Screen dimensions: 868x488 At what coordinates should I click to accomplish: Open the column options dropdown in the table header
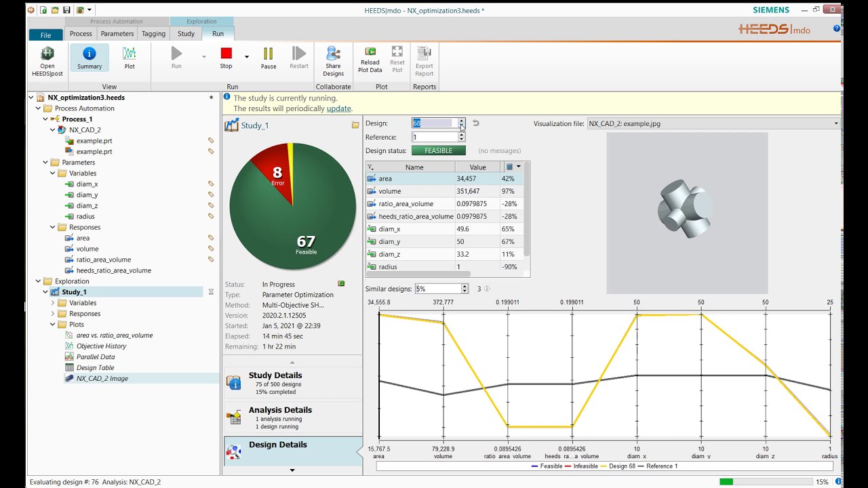pos(519,167)
